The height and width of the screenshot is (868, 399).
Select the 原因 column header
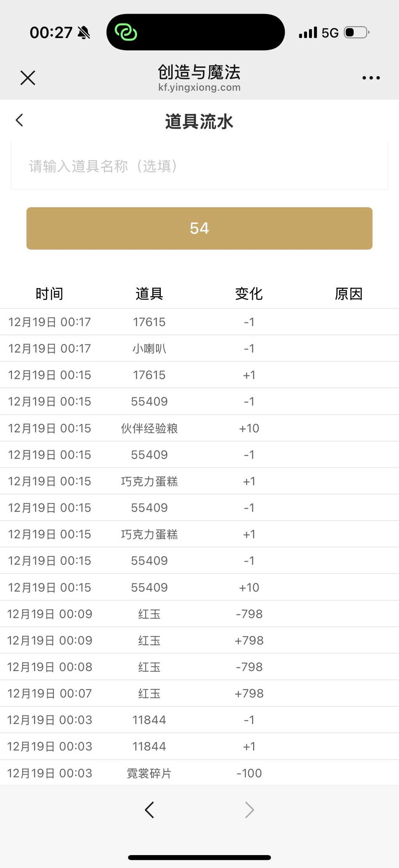click(349, 294)
